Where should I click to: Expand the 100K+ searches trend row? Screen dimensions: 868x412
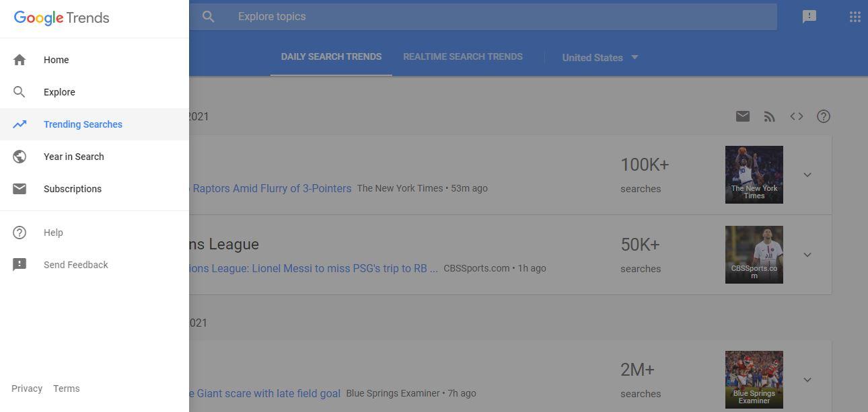coord(807,175)
